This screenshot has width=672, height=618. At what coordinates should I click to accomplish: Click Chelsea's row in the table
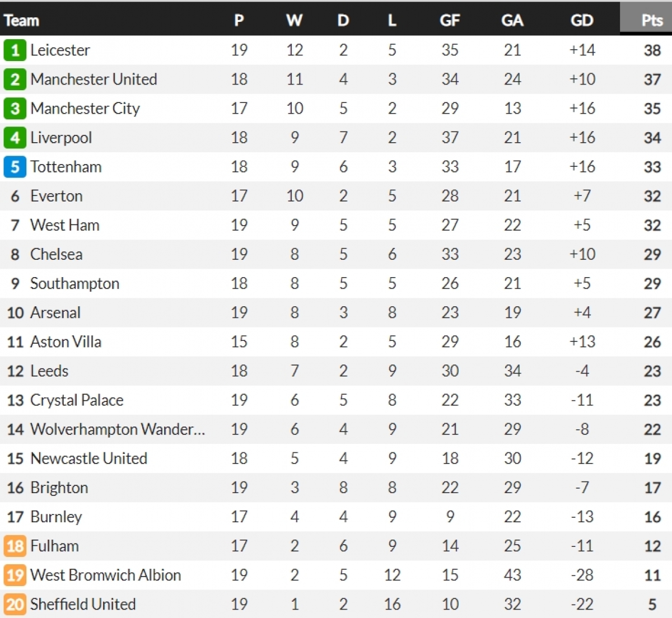(336, 255)
